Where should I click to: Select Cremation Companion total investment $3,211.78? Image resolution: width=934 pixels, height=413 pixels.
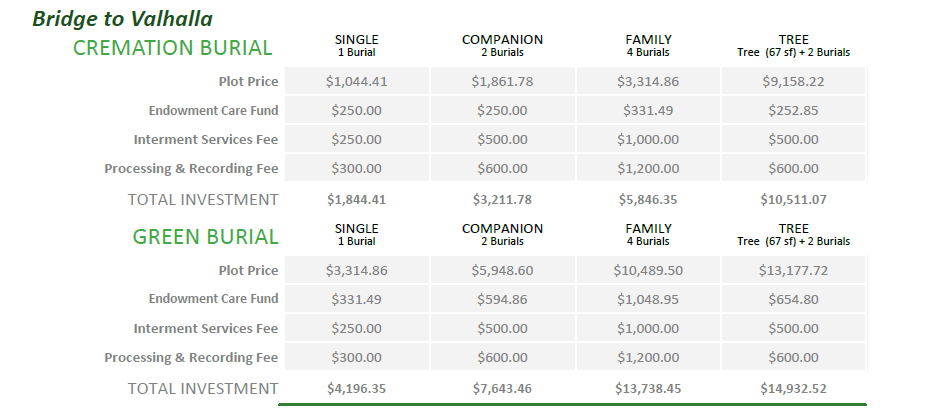coord(502,199)
